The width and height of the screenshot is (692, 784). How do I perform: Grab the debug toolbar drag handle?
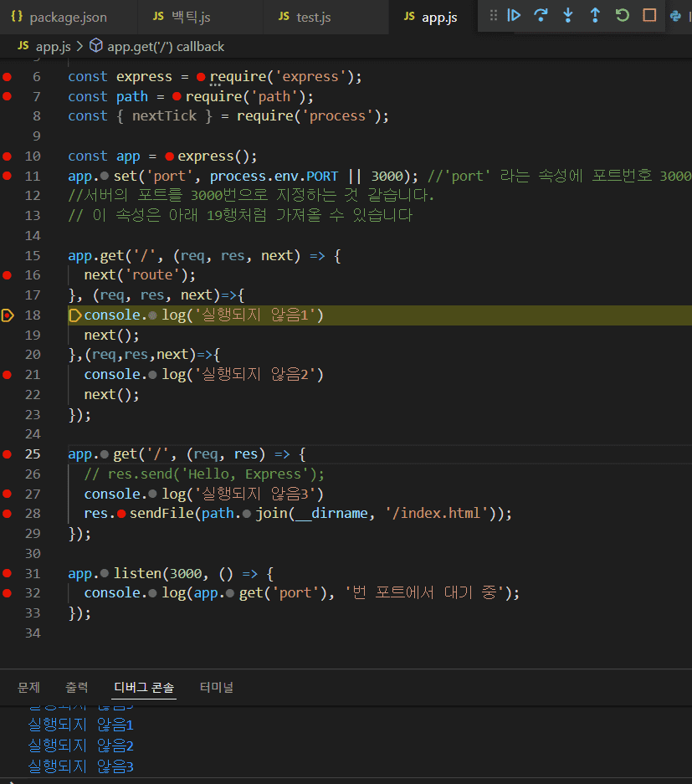tap(494, 16)
